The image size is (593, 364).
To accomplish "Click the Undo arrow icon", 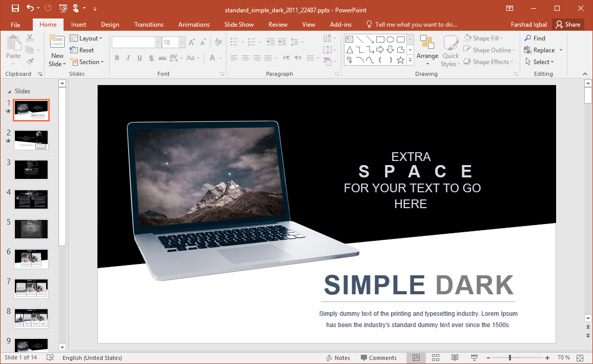I will pos(30,8).
